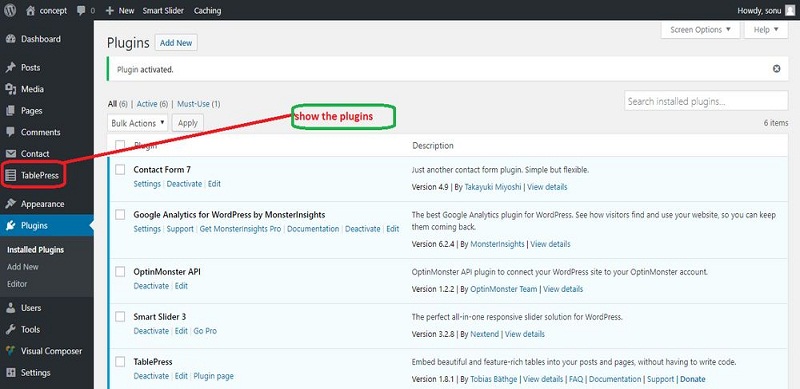Check the OptinMonster API checkbox
The image size is (800, 389).
(120, 272)
